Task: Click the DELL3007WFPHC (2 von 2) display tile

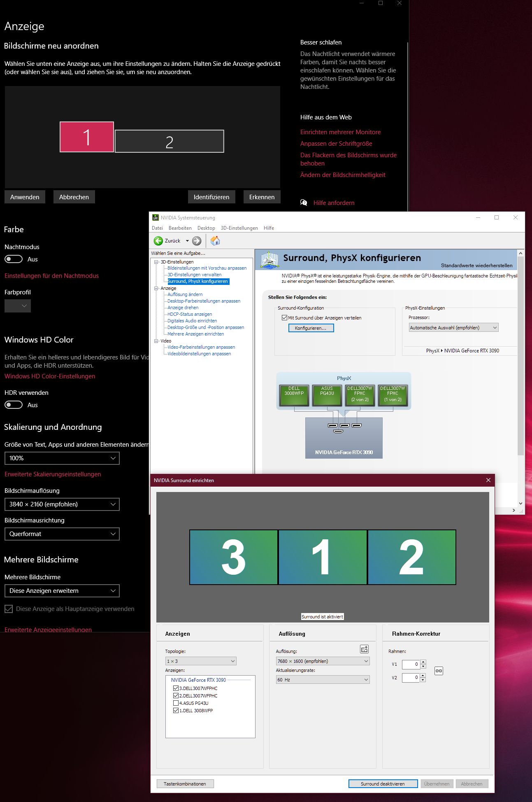Action: click(x=360, y=396)
